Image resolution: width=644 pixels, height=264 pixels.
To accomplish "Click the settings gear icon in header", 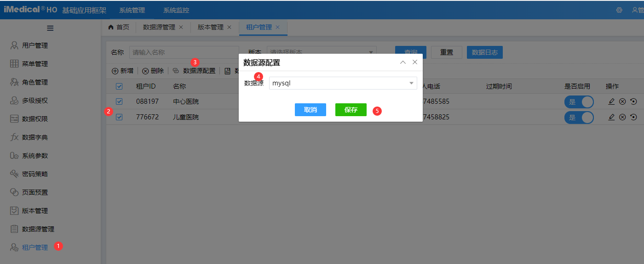I will click(619, 10).
